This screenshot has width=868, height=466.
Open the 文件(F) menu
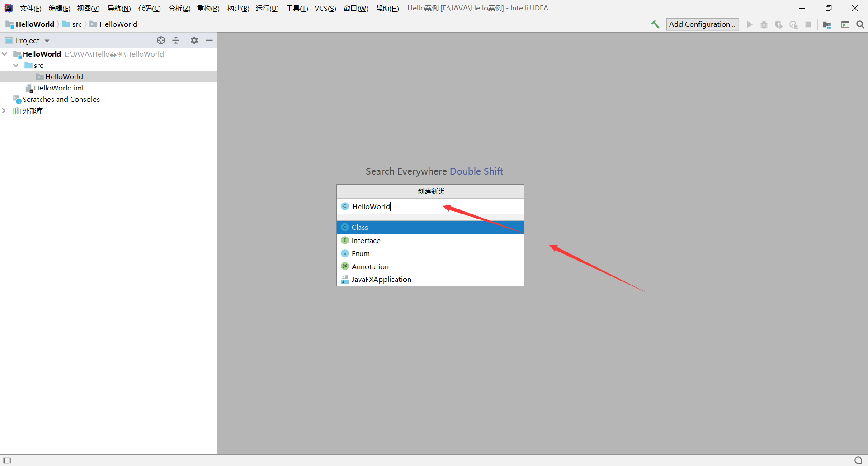click(31, 9)
